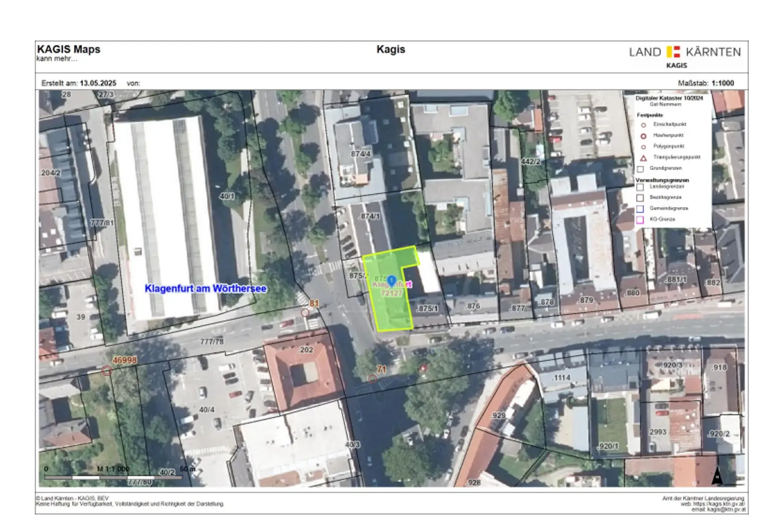The height and width of the screenshot is (532, 770).
Task: Click the blue Gemeindegrenze legend swatch
Action: click(x=640, y=209)
